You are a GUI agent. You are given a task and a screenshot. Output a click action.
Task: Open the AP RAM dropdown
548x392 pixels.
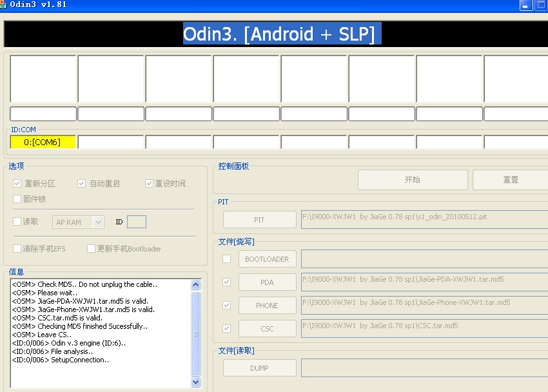pyautogui.click(x=78, y=222)
